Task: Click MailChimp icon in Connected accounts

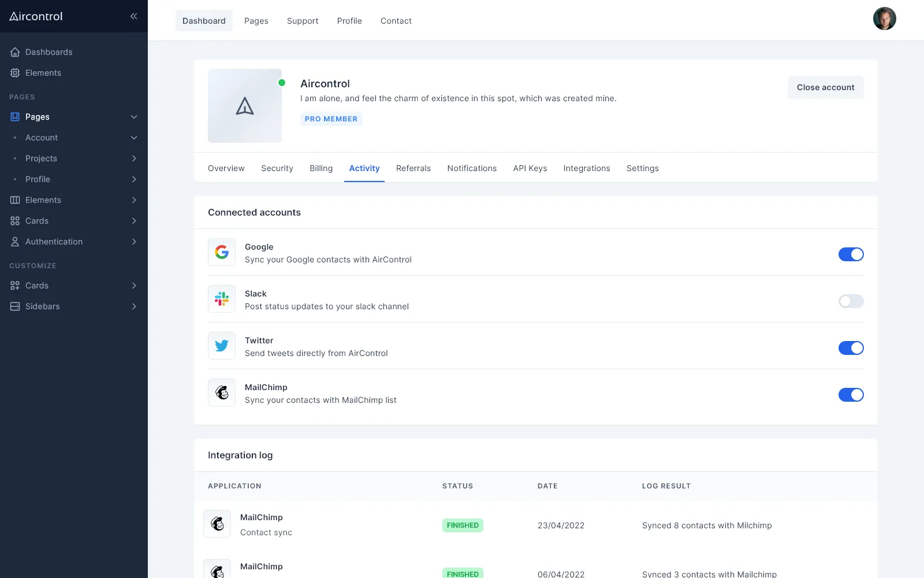Action: [222, 392]
